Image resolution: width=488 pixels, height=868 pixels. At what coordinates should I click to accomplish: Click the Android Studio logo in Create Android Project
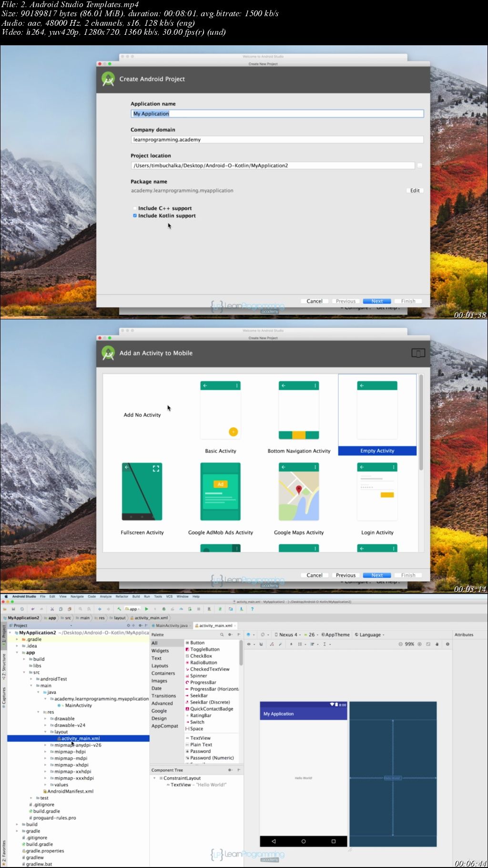pos(108,79)
